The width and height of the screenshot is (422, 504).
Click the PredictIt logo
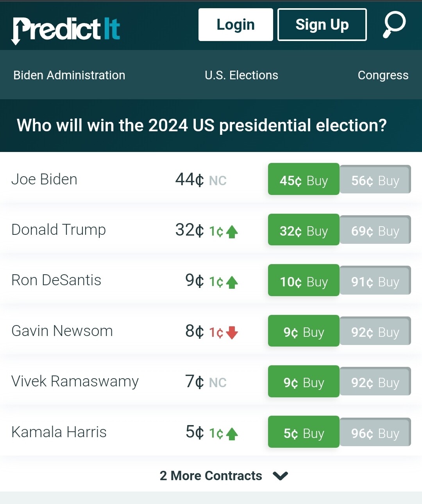click(x=66, y=30)
